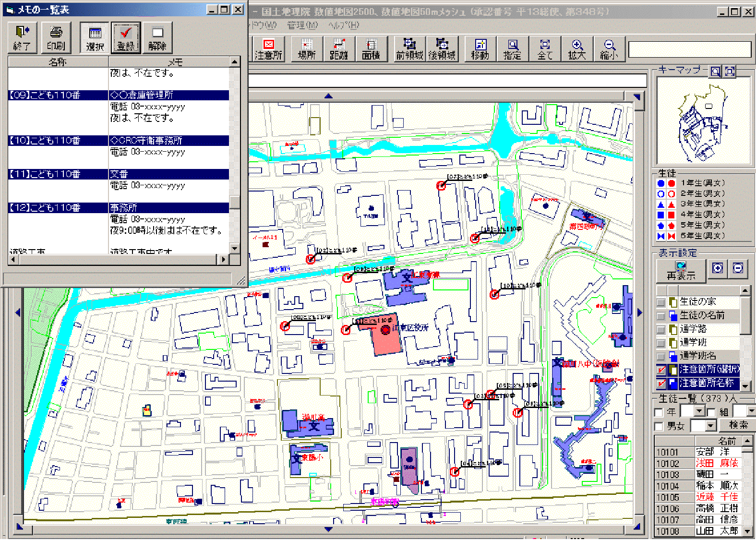
Task: Click layer list scrollbar down arrow
Action: (x=745, y=386)
